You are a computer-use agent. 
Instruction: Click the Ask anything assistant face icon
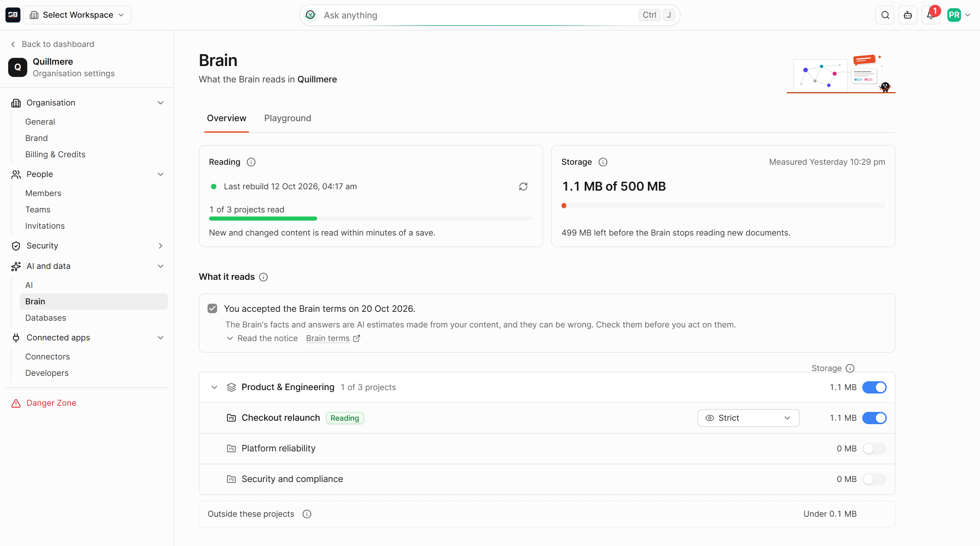click(x=310, y=15)
